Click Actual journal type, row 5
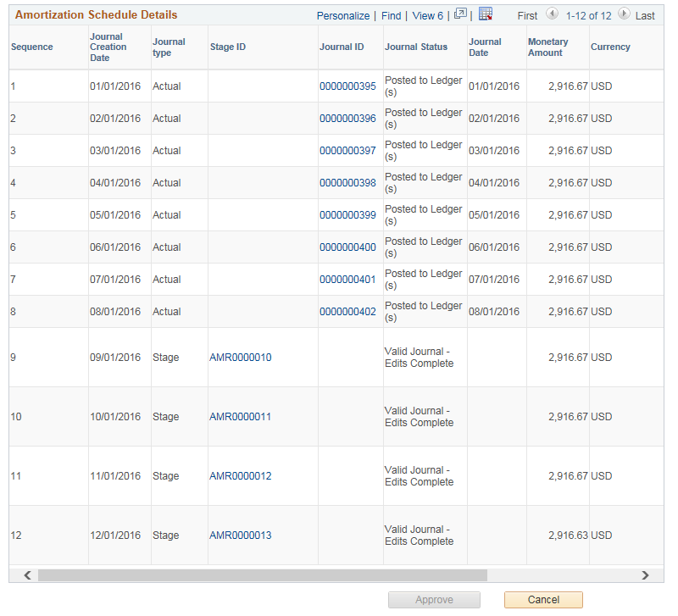678x616 pixels. coord(166,215)
